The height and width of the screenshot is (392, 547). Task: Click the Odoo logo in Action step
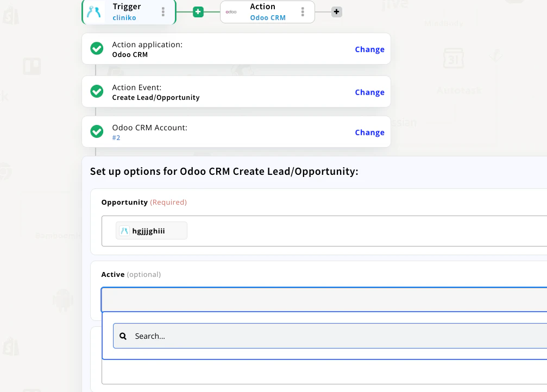[x=231, y=12]
